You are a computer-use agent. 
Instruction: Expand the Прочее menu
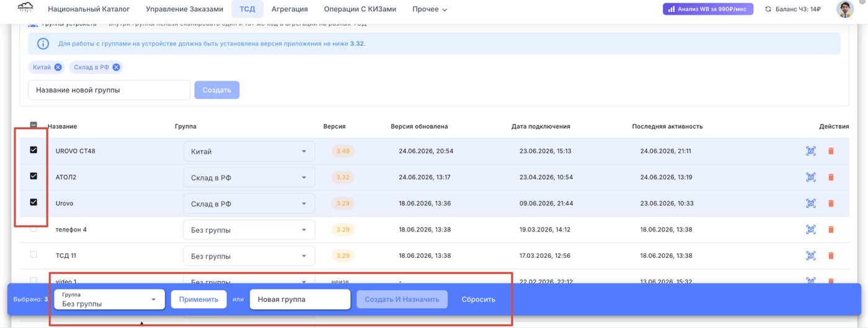point(430,9)
